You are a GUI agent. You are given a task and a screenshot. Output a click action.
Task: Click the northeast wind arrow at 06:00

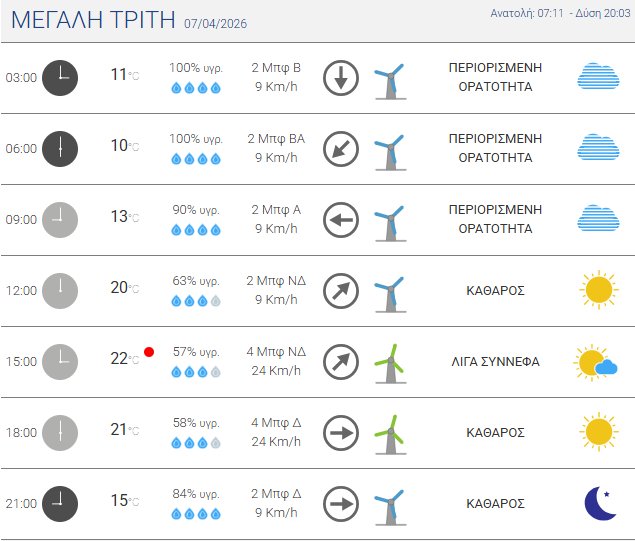[x=341, y=149]
